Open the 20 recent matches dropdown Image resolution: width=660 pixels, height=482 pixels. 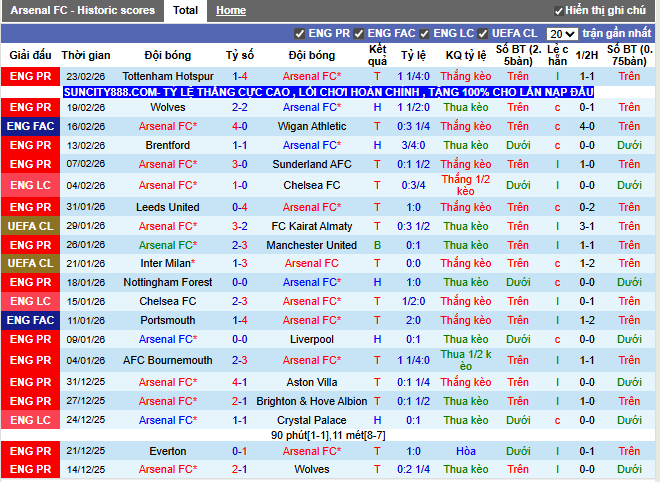coord(562,34)
